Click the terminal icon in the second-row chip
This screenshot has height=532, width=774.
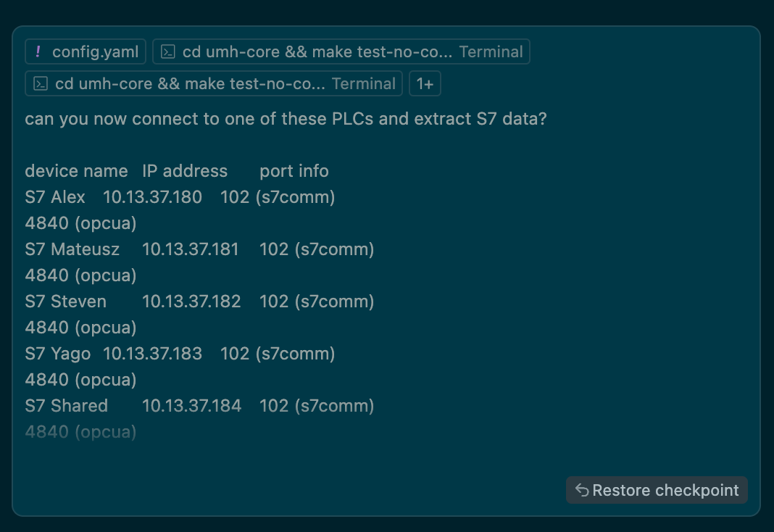[41, 83]
